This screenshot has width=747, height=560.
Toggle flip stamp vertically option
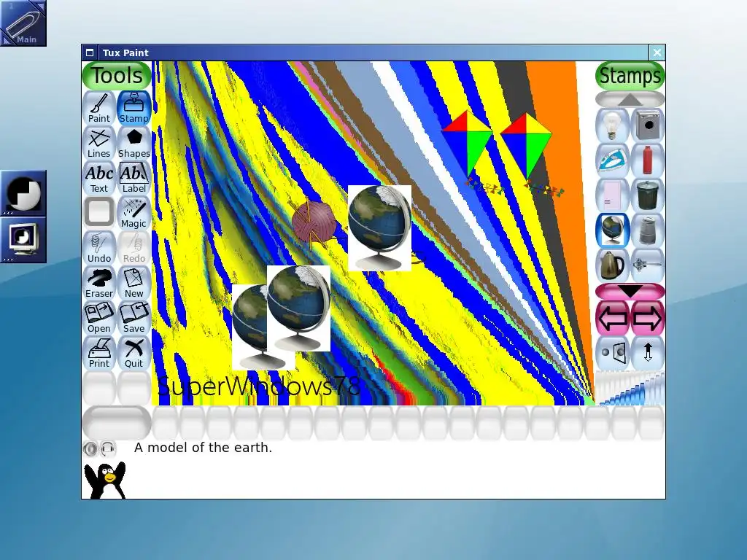tap(648, 353)
